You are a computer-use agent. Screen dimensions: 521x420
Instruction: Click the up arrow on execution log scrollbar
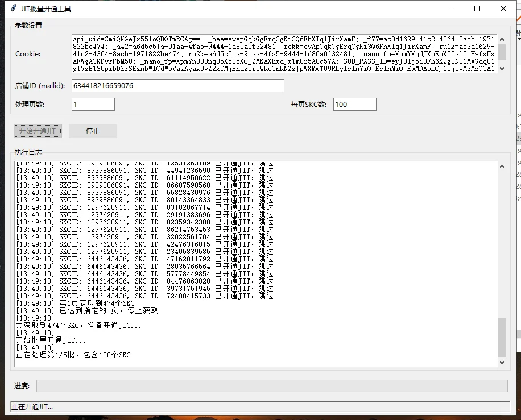[x=501, y=165]
